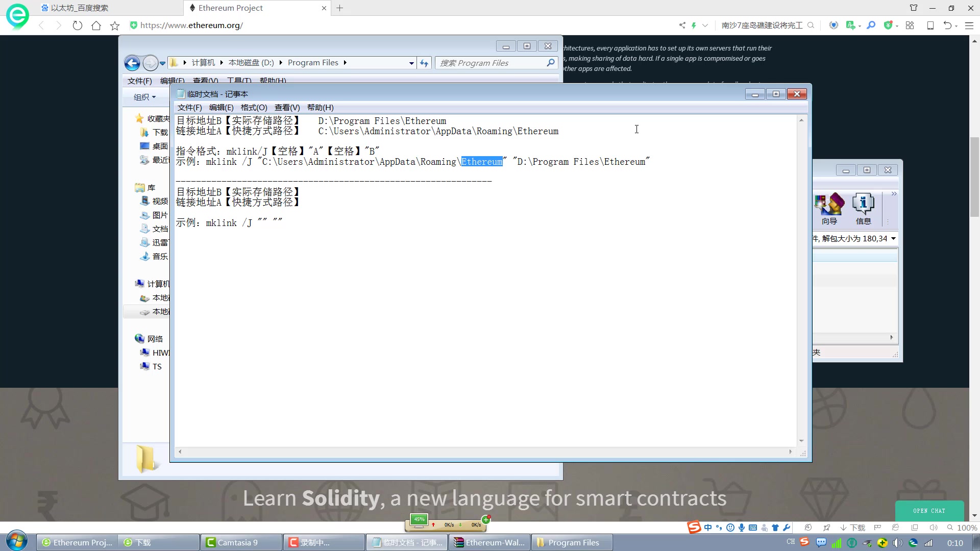Open the Explorer address path dropdown arrow
980x551 pixels.
tap(411, 63)
